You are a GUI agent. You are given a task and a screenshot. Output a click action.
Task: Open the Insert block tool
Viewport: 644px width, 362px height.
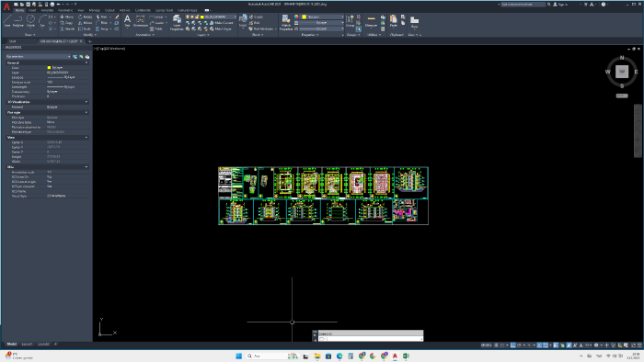click(243, 21)
